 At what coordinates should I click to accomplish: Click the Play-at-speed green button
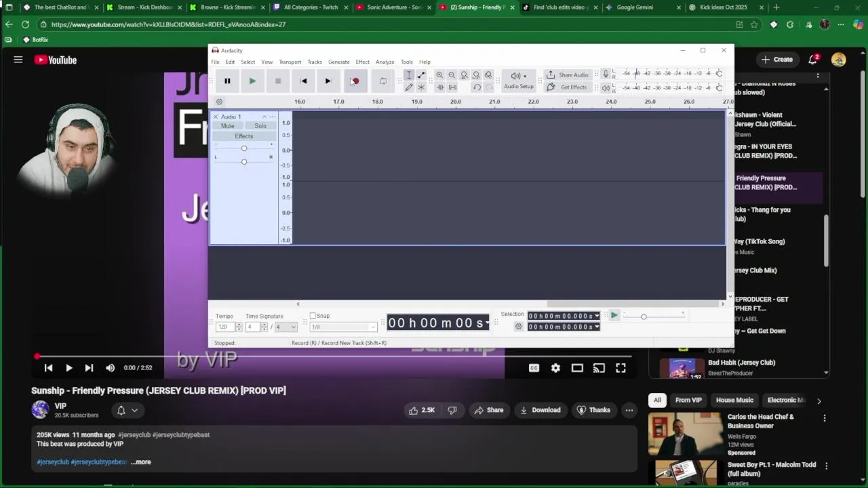point(614,316)
